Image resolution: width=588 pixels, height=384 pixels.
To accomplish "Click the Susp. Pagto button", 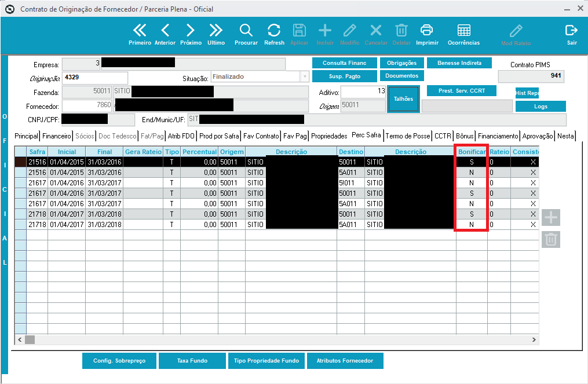I will [x=344, y=76].
